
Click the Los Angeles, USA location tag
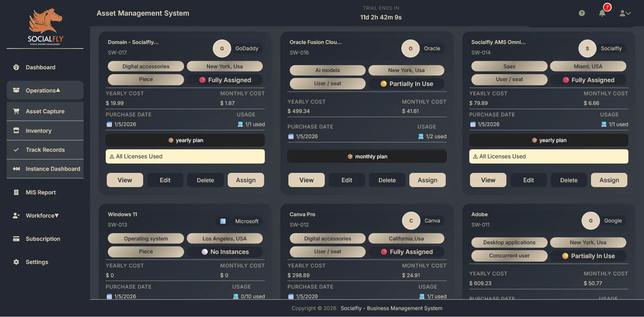click(x=225, y=239)
